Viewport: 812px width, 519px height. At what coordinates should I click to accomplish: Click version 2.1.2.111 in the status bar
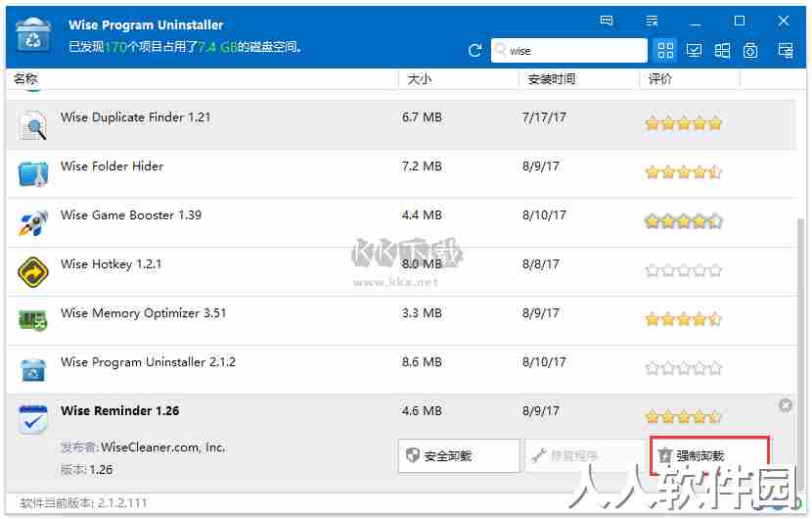coord(122,502)
